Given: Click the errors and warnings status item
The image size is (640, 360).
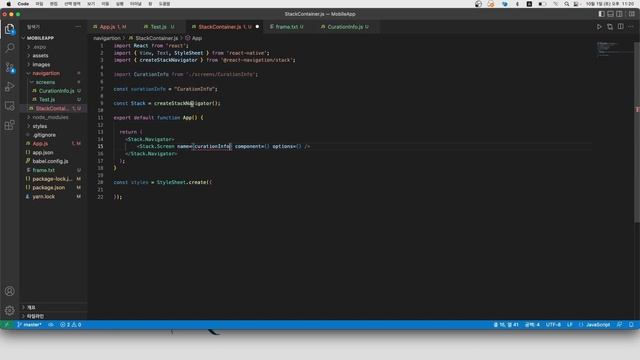Looking at the screenshot, I should pos(71,324).
